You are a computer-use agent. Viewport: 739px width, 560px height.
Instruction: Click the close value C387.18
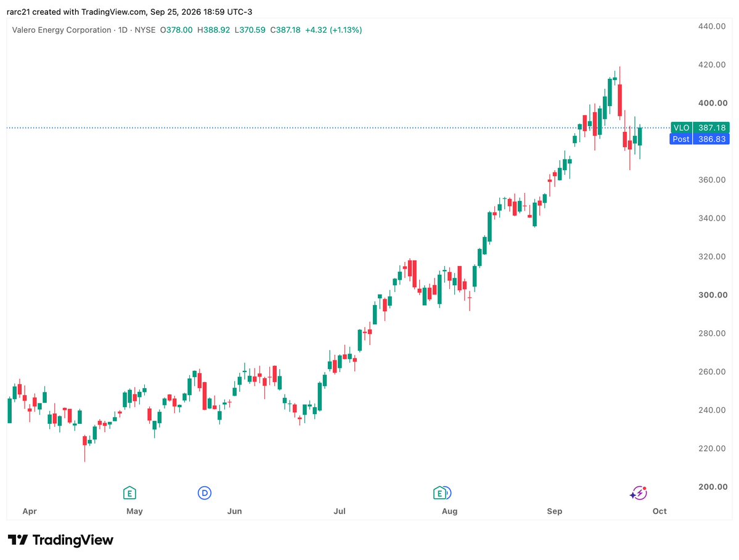285,30
